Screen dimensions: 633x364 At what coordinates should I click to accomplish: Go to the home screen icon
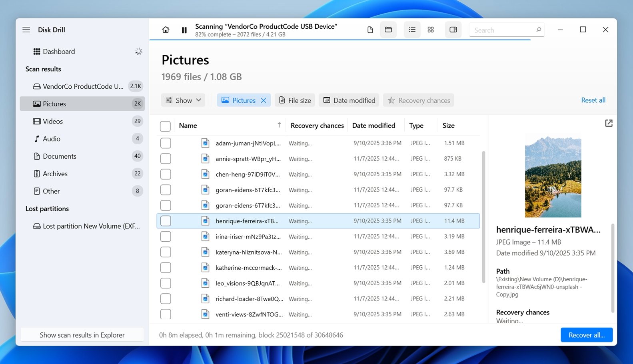166,30
